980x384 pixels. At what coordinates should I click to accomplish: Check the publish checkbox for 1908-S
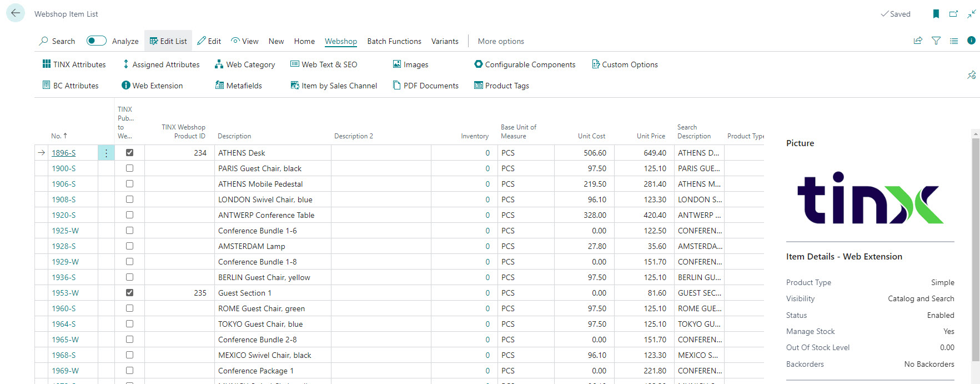tap(129, 199)
